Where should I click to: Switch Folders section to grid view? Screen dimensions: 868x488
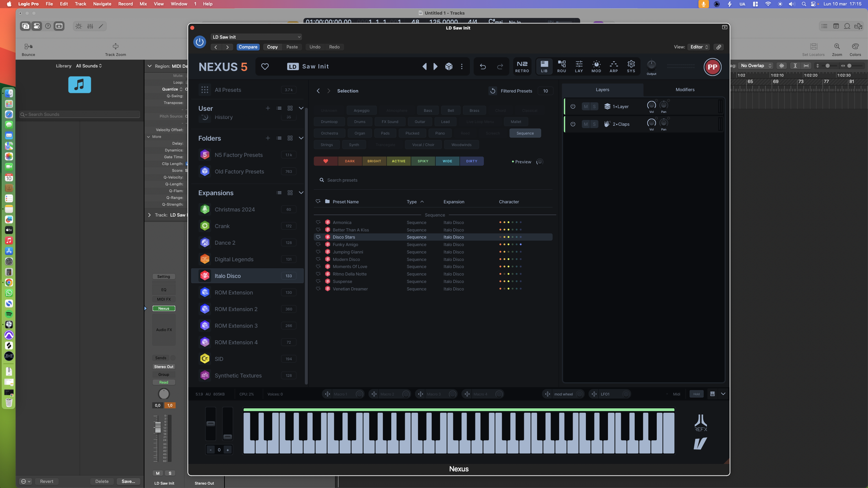pos(290,138)
